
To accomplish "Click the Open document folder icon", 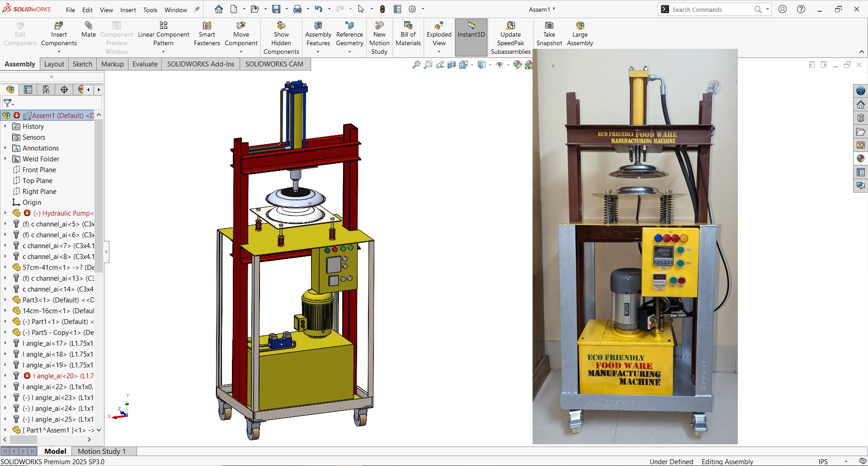I will point(255,9).
